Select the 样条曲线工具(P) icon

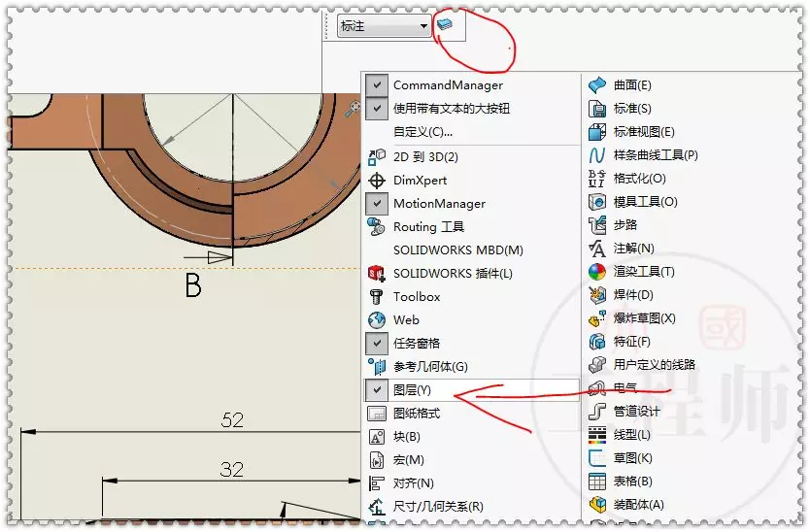[x=597, y=155]
